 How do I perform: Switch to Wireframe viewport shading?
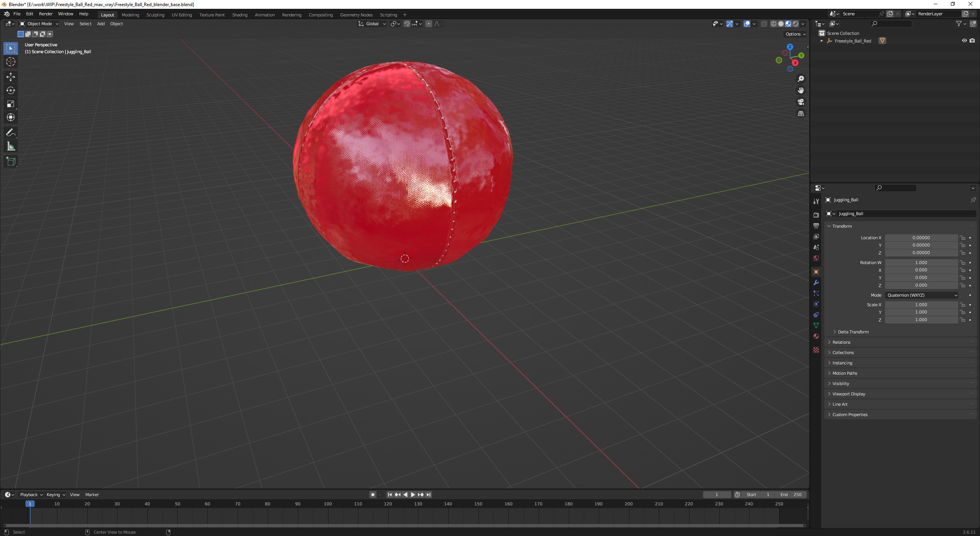(774, 24)
